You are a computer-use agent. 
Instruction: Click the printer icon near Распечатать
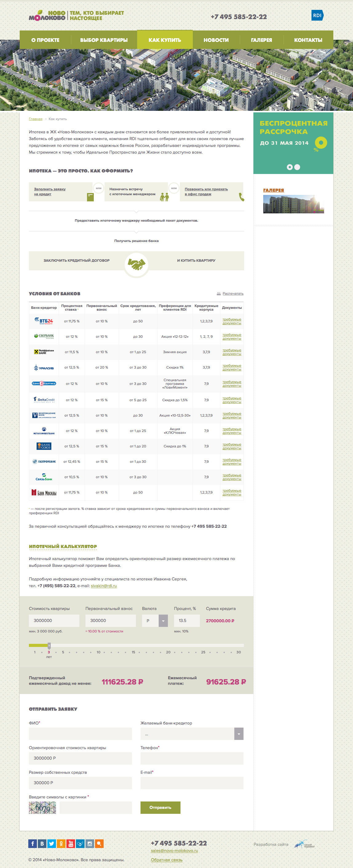tap(219, 293)
